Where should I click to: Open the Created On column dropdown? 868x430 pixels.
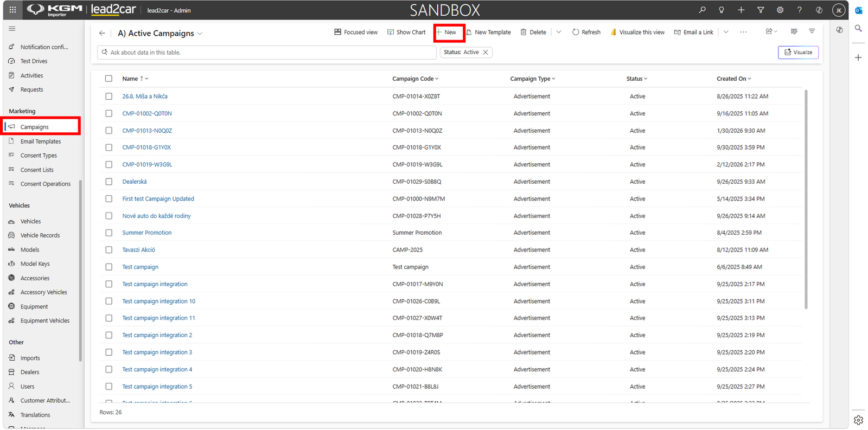[x=749, y=79]
